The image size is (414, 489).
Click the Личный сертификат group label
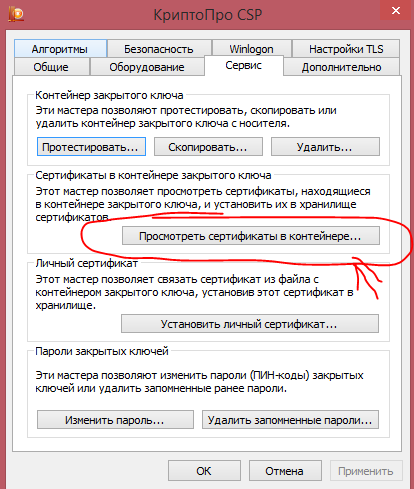[x=87, y=263]
